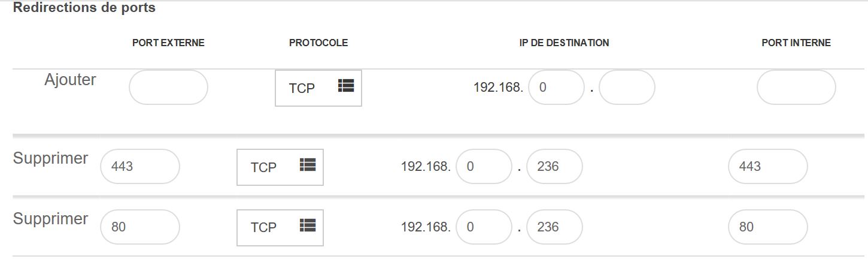Viewport: 868px width, 280px height.
Task: Click the 236 octet field in the 443 row
Action: (554, 166)
